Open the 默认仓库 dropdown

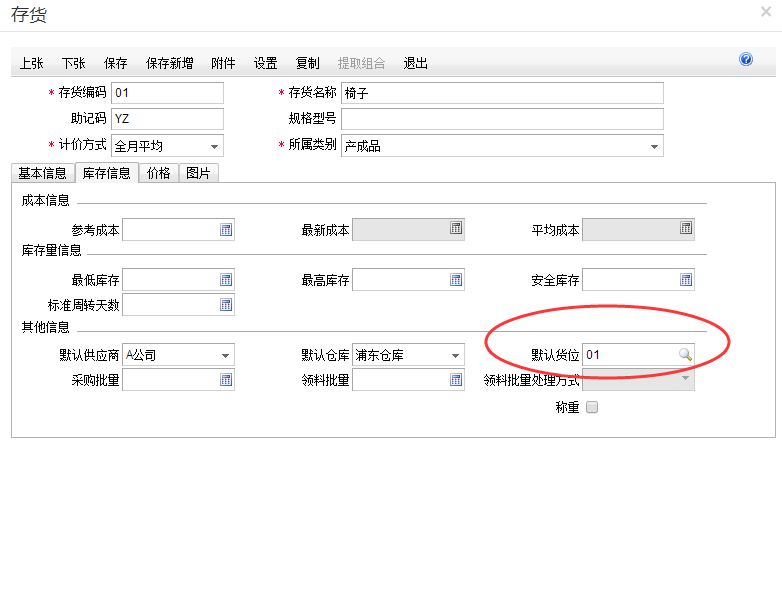(456, 355)
